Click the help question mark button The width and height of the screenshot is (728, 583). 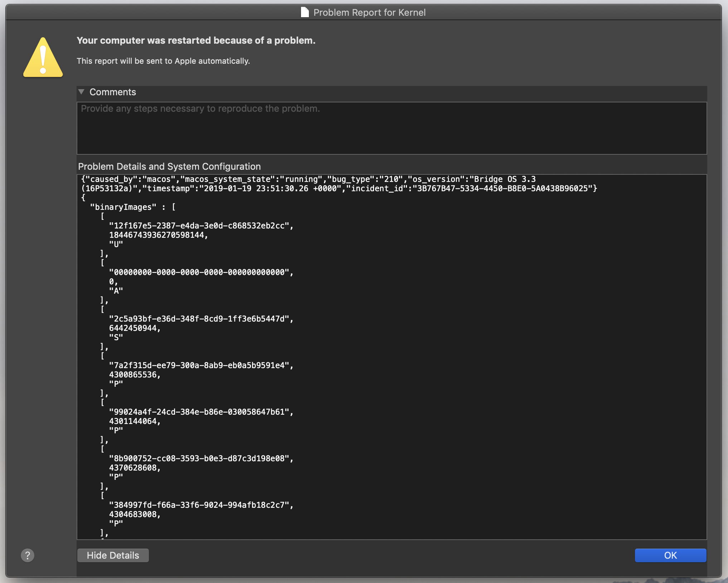click(x=28, y=555)
